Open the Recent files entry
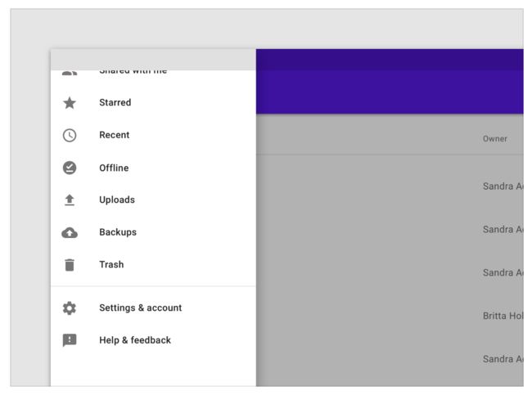The image size is (532, 395). pyautogui.click(x=153, y=135)
